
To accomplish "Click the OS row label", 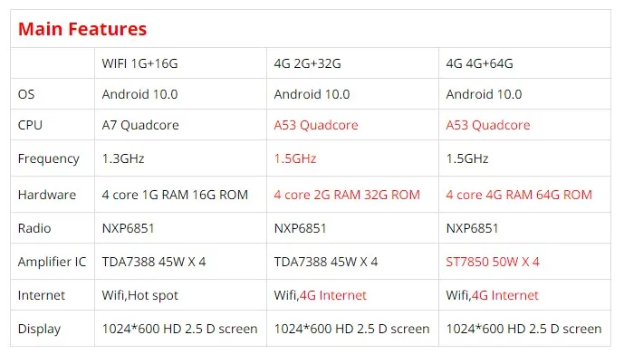I will (x=27, y=94).
